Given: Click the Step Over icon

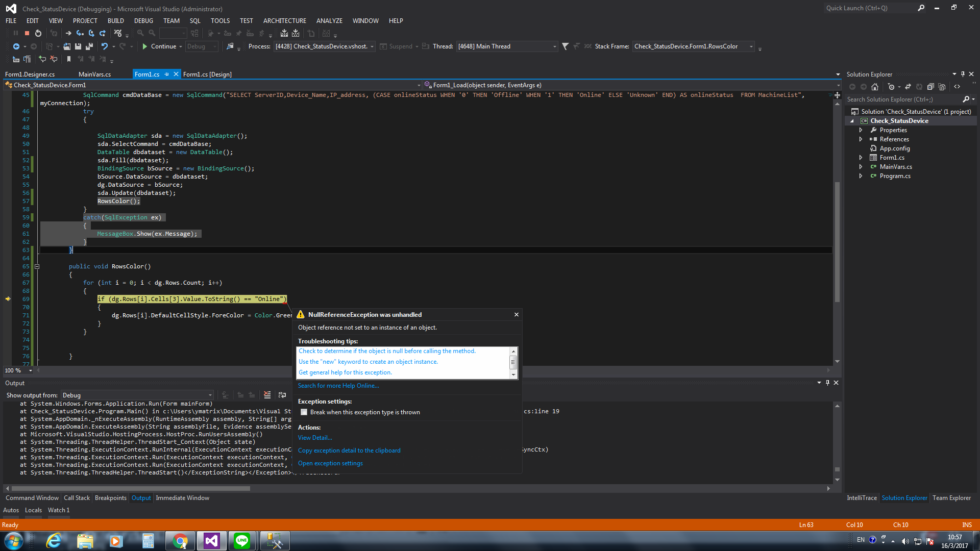Looking at the screenshot, I should (91, 33).
